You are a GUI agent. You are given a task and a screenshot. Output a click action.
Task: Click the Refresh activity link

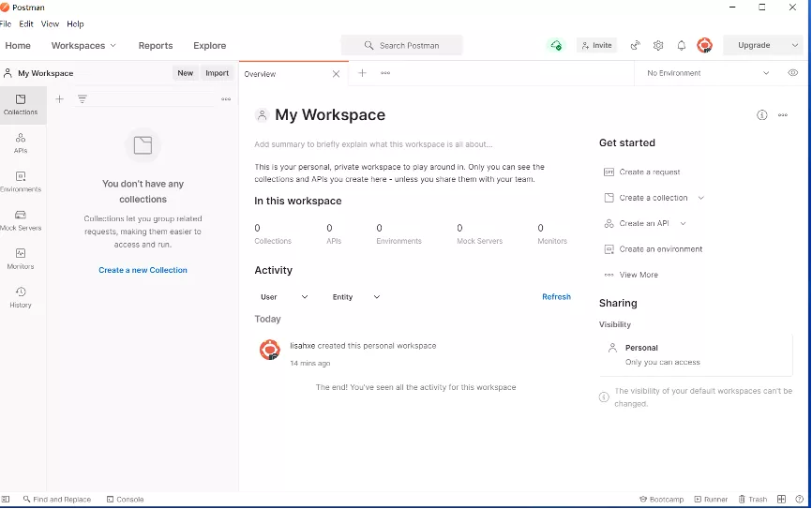pos(556,297)
